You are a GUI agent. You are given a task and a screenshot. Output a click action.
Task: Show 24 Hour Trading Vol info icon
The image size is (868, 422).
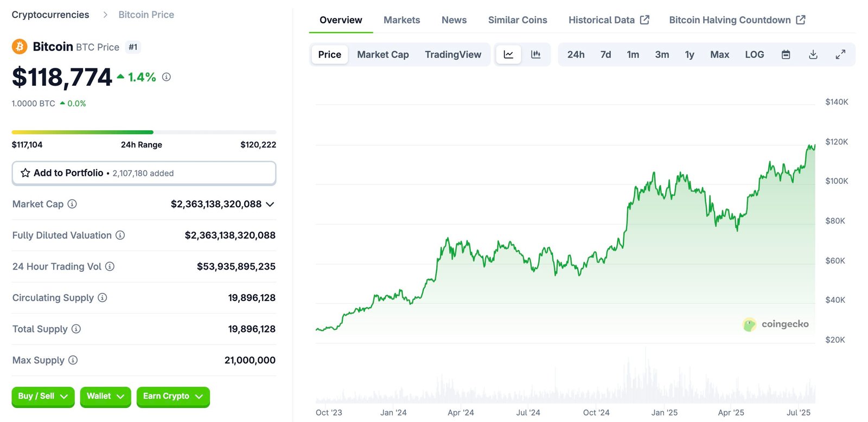110,266
